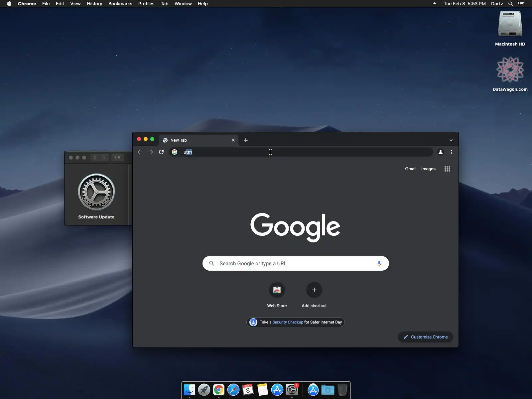Viewport: 532px width, 399px height.
Task: Open the Tab menu
Action: [165, 4]
